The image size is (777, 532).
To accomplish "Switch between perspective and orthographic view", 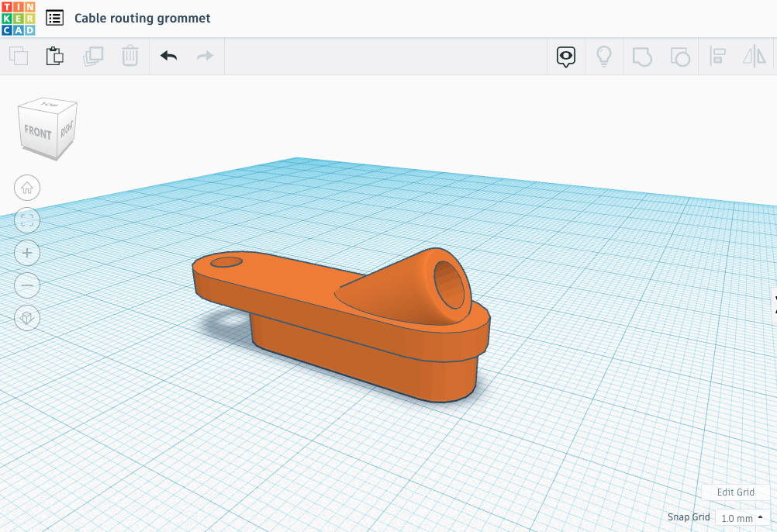I will (x=27, y=318).
